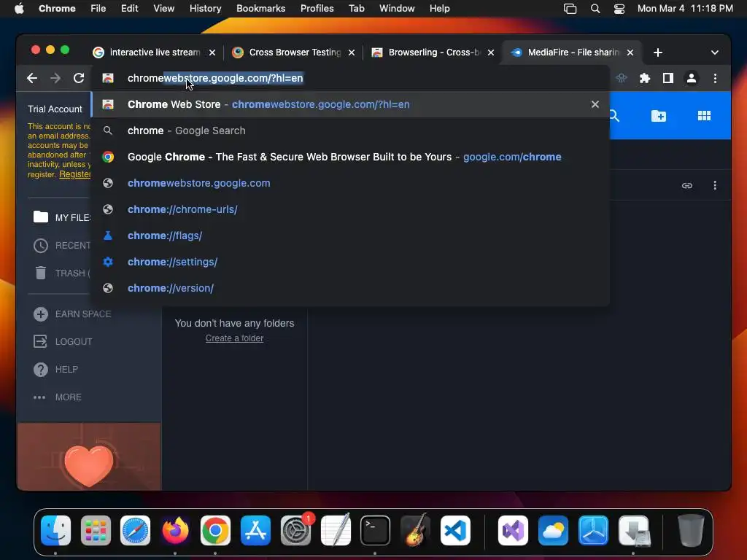The width and height of the screenshot is (747, 560).
Task: Click MediaFire new folder icon
Action: pyautogui.click(x=659, y=116)
